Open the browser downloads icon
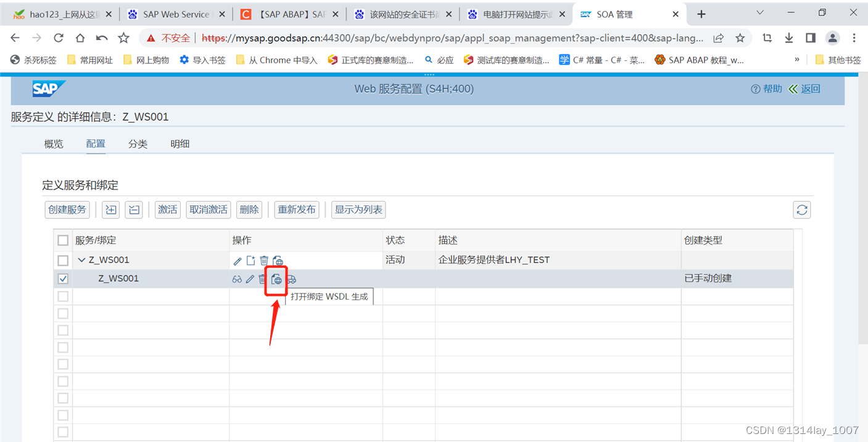The height and width of the screenshot is (442, 868). [x=788, y=38]
